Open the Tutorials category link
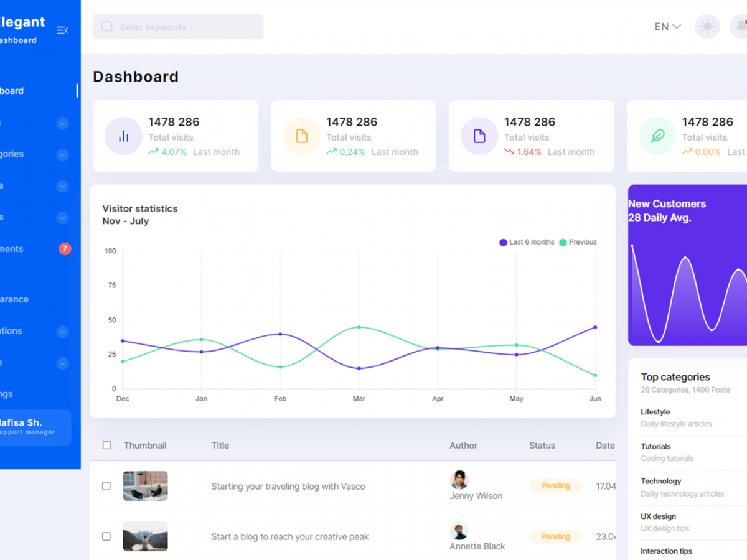 655,447
